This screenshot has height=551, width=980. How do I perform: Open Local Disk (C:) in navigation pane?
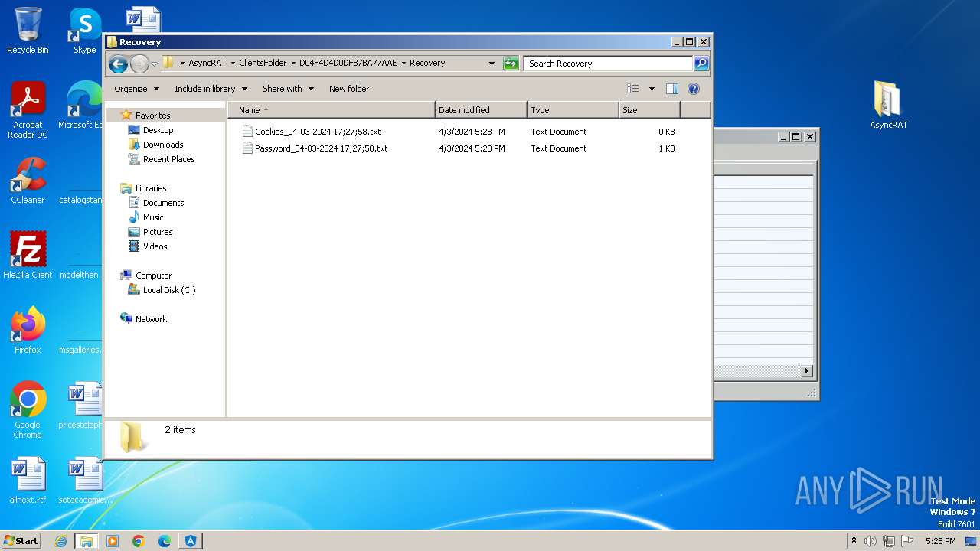(x=169, y=290)
